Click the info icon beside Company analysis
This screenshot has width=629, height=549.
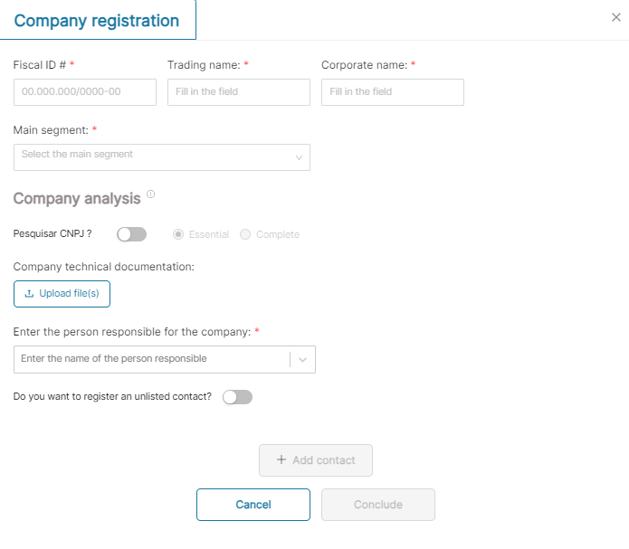[151, 194]
